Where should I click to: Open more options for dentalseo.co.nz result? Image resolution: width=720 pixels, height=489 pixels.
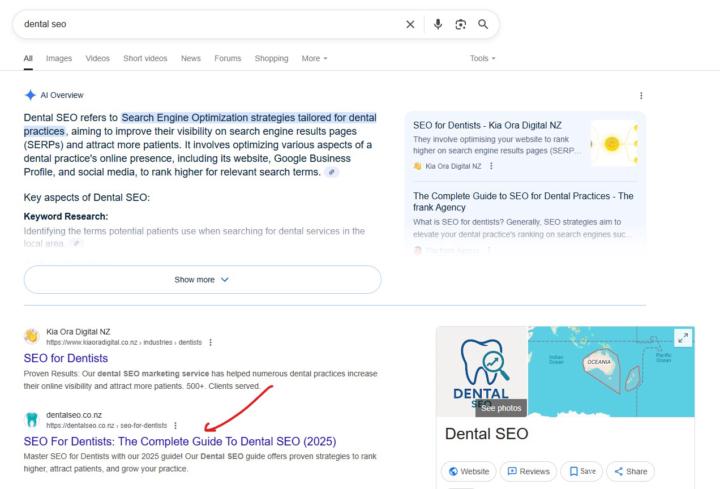[175, 426]
